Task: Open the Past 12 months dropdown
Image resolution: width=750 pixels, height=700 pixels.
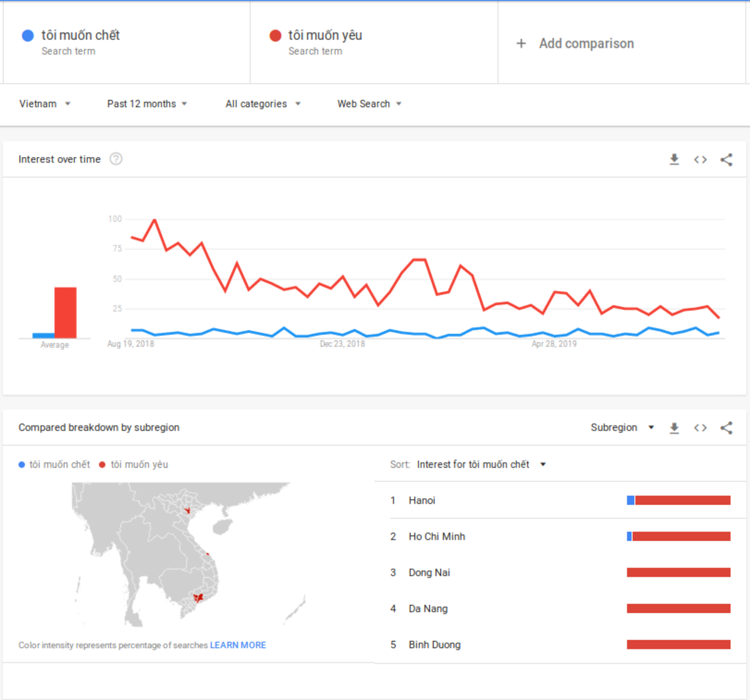Action: point(147,104)
